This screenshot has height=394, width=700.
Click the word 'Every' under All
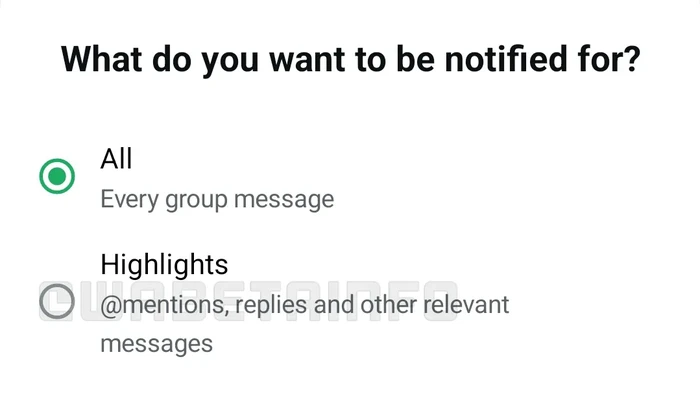(129, 199)
